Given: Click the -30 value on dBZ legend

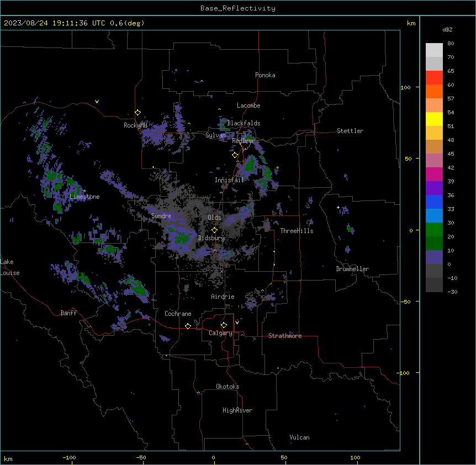Looking at the screenshot, I should click(x=452, y=292).
